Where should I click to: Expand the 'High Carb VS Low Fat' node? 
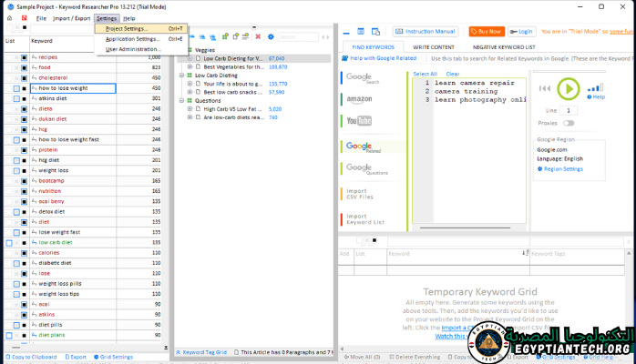pos(190,108)
